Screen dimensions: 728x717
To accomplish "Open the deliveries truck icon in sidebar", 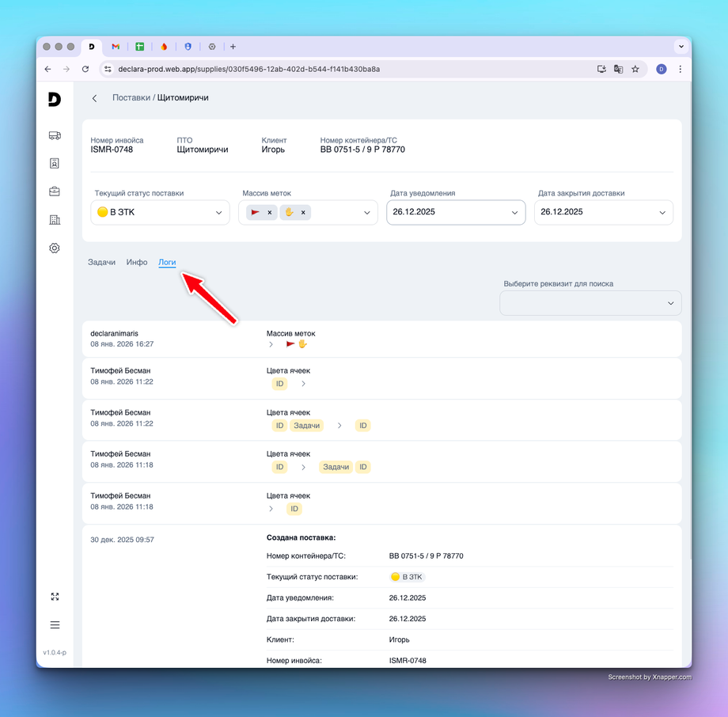I will tap(55, 135).
